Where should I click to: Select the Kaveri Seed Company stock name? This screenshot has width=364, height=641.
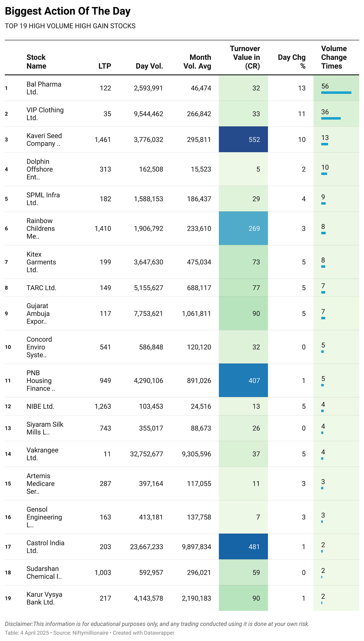[x=44, y=140]
